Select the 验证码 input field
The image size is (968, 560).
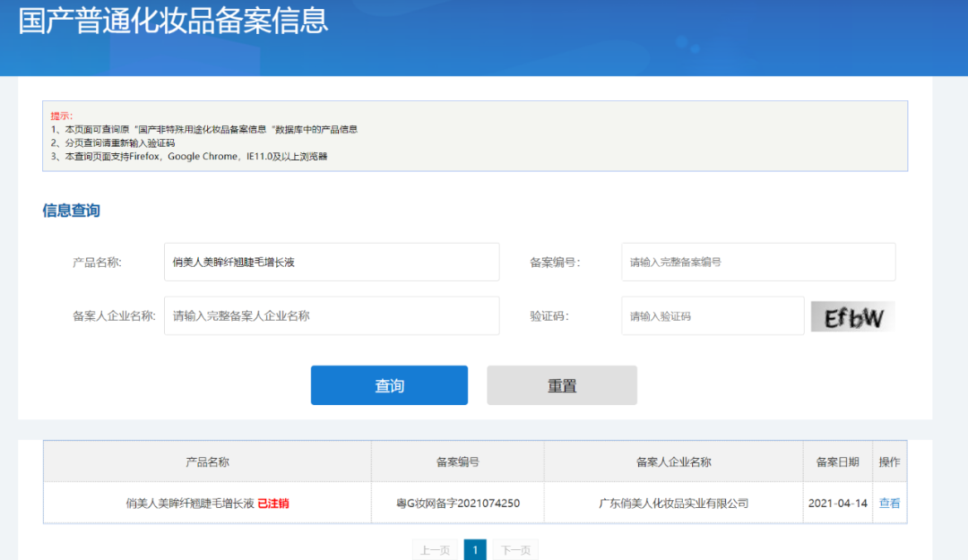(712, 316)
